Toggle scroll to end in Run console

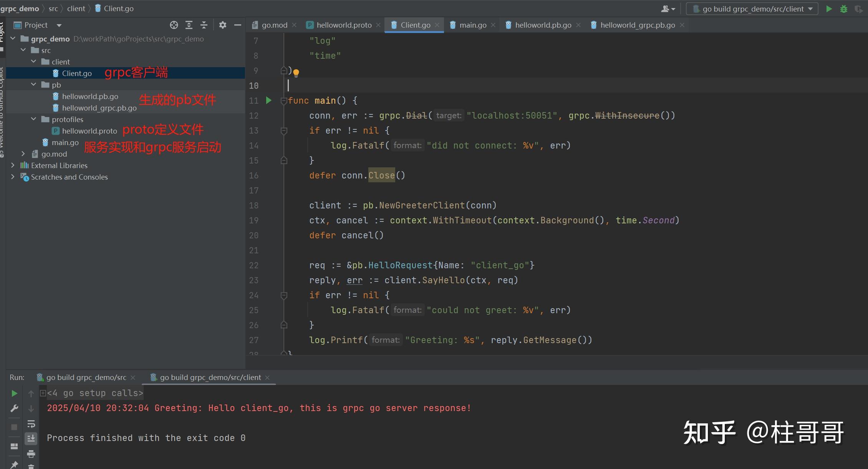pos(31,438)
